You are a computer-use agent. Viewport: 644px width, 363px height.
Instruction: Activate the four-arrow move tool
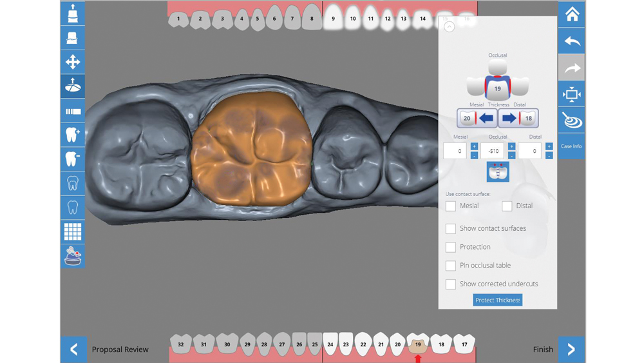coord(73,62)
